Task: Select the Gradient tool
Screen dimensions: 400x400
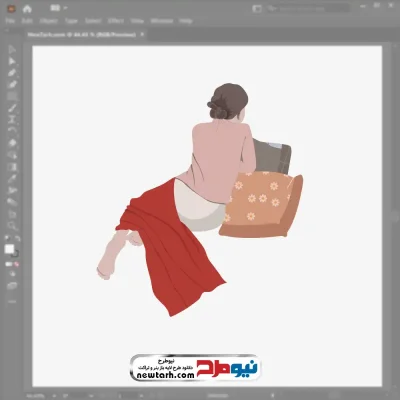Action: click(x=12, y=166)
